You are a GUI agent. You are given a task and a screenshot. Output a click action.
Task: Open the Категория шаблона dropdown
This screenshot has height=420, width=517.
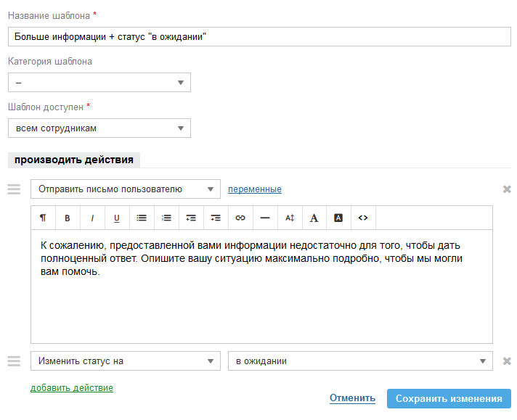tap(99, 83)
